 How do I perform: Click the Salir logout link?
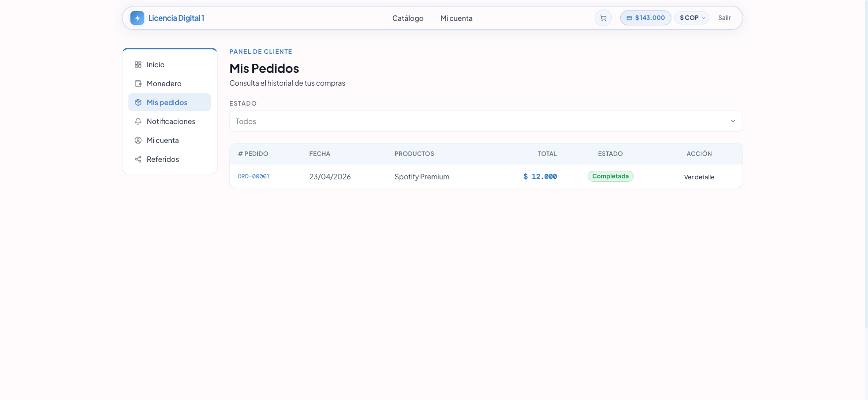tap(724, 18)
